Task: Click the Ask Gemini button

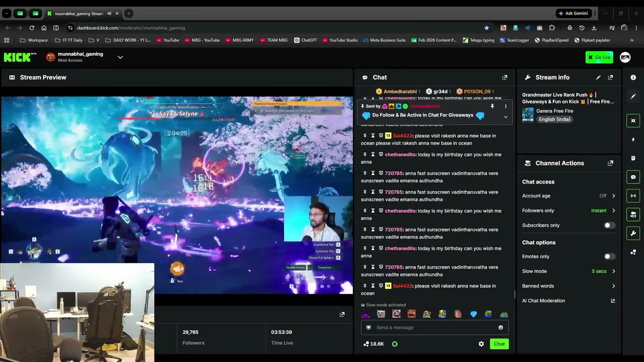Action: coord(573,14)
